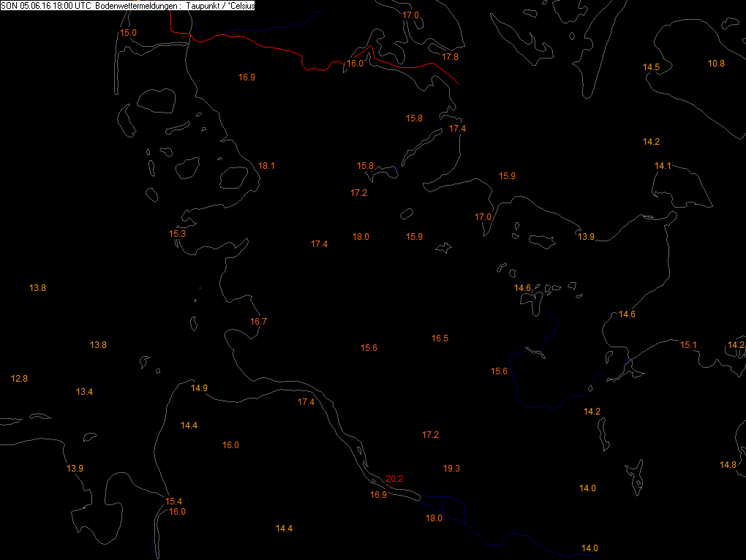Click the 18.1 station value

tap(266, 166)
